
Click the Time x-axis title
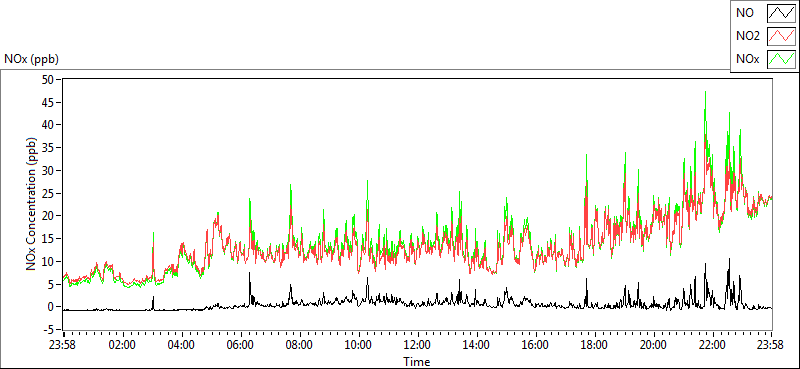click(x=417, y=362)
